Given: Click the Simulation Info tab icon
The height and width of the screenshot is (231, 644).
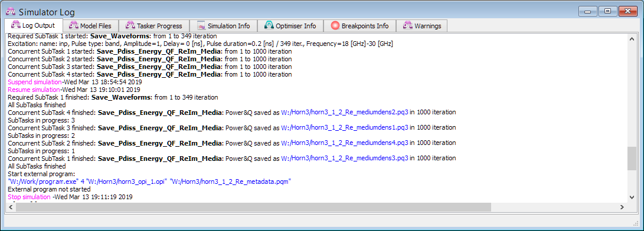Looking at the screenshot, I should 201,26.
